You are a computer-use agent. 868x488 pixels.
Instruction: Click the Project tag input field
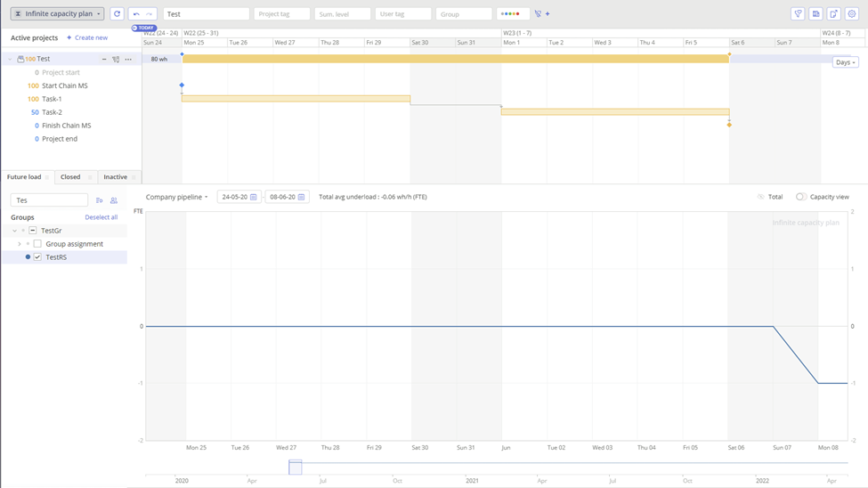coord(281,14)
